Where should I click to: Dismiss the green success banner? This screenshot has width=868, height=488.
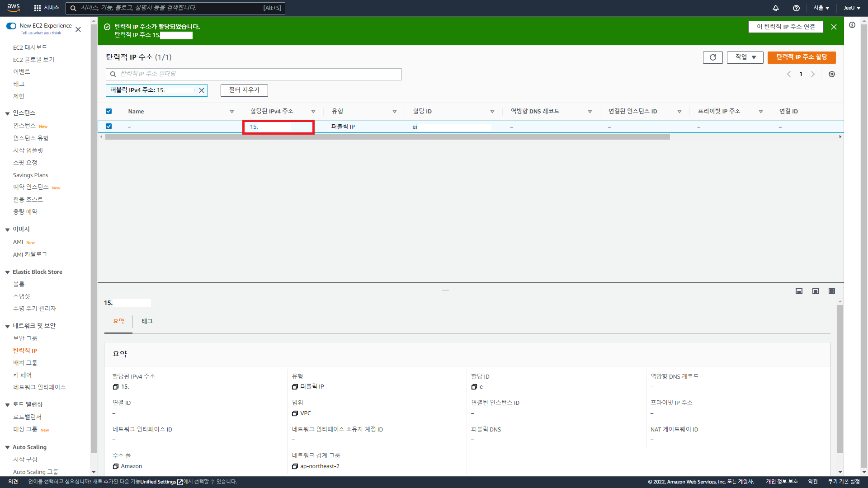coord(834,27)
